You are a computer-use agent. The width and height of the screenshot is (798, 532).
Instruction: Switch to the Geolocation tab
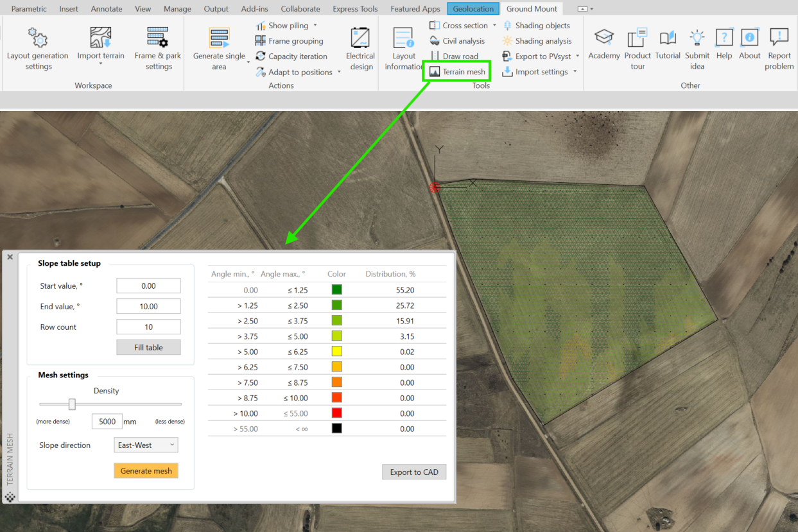coord(473,9)
